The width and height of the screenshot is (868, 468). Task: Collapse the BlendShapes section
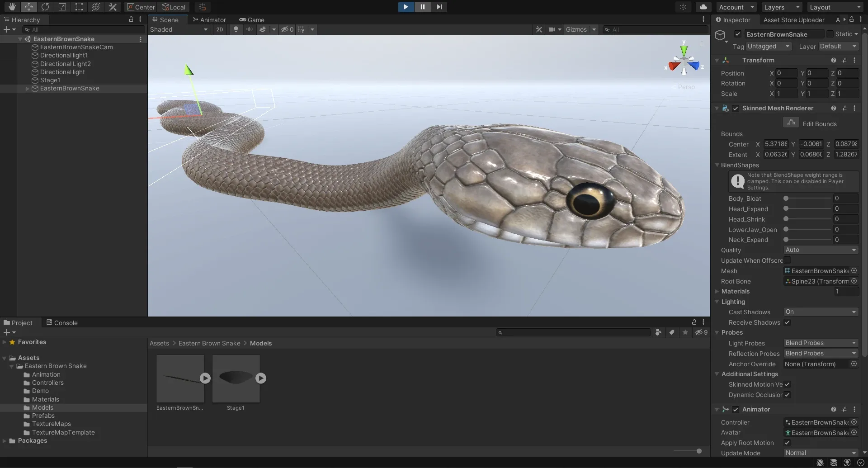tap(717, 165)
